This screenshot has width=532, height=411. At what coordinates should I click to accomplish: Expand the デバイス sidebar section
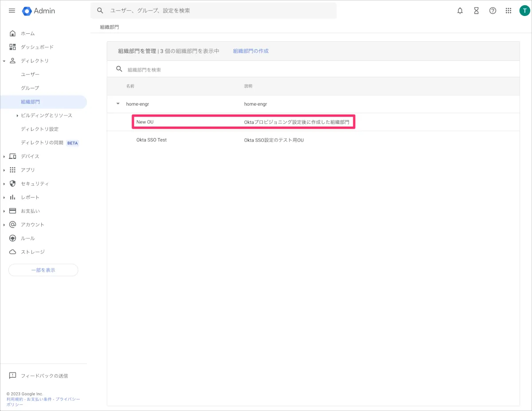click(x=4, y=156)
